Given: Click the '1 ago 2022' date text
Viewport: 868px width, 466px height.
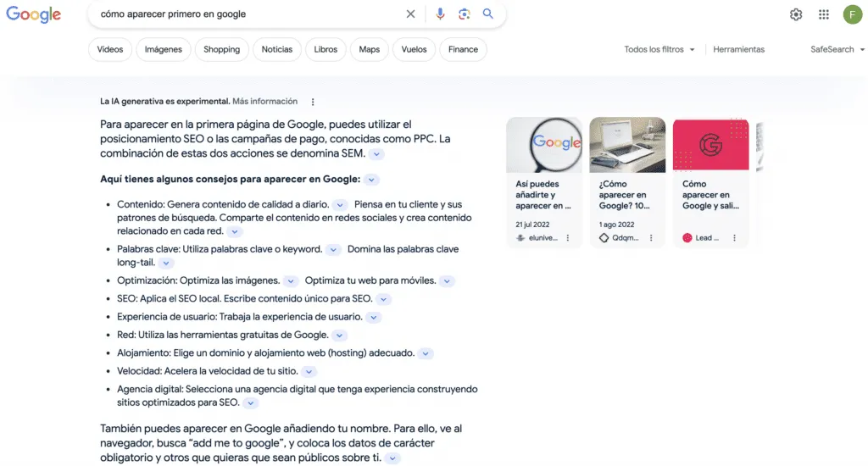Looking at the screenshot, I should tap(617, 225).
